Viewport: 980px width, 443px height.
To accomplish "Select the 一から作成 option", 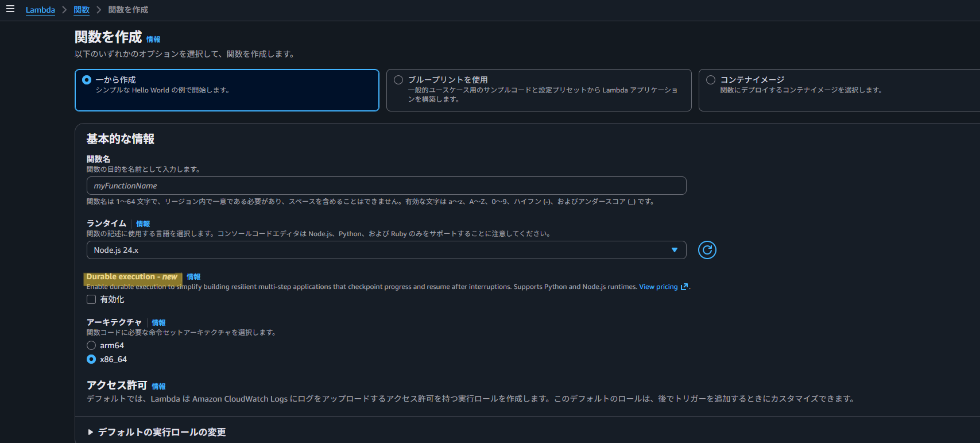I will click(87, 80).
